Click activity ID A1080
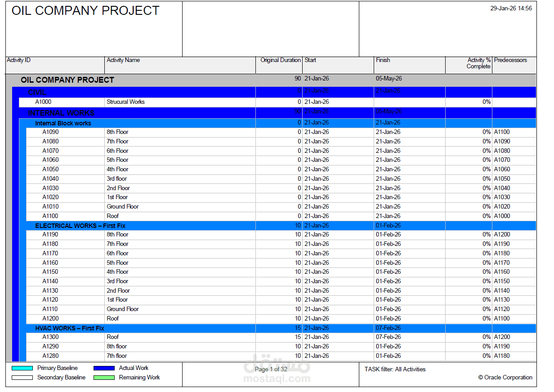Viewport: 554px width, 392px height. click(50, 142)
